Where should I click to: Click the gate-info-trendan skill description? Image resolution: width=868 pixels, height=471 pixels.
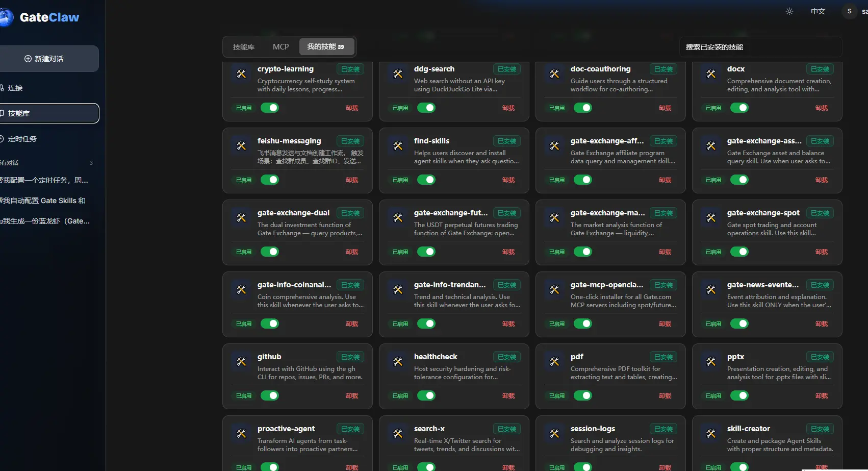click(x=467, y=301)
